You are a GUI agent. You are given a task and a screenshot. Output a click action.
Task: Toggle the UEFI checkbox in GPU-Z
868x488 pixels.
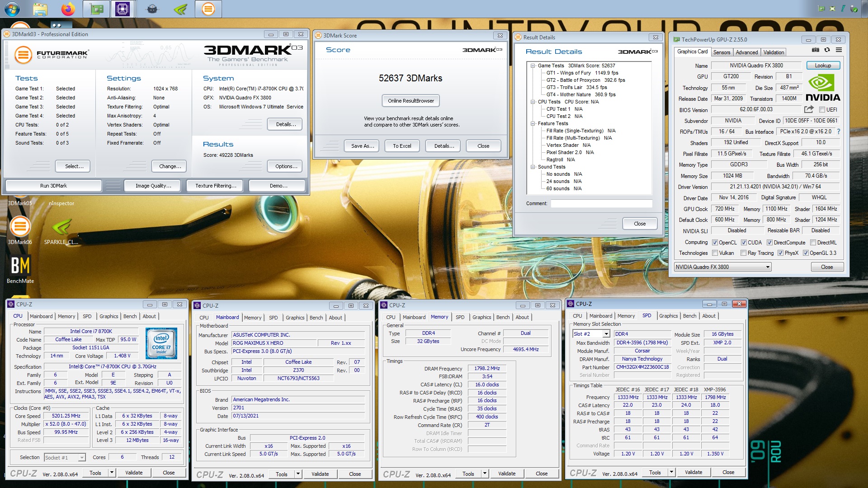[x=822, y=110]
